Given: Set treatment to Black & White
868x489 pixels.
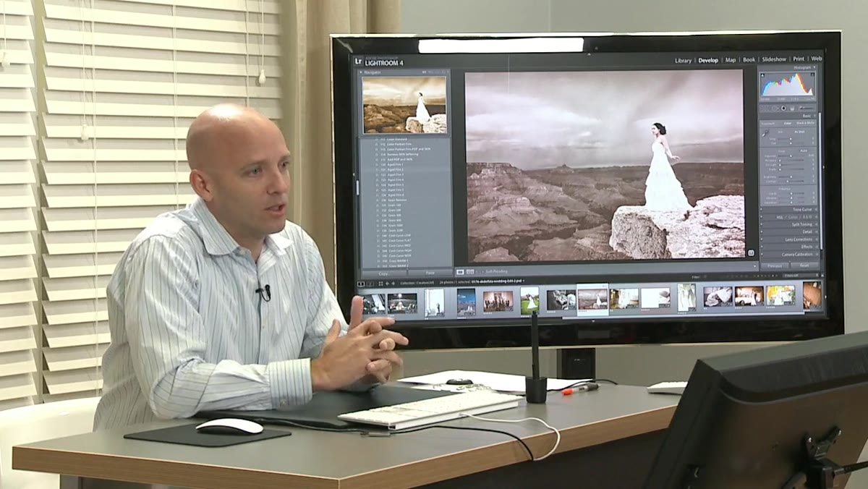Looking at the screenshot, I should pos(805,123).
